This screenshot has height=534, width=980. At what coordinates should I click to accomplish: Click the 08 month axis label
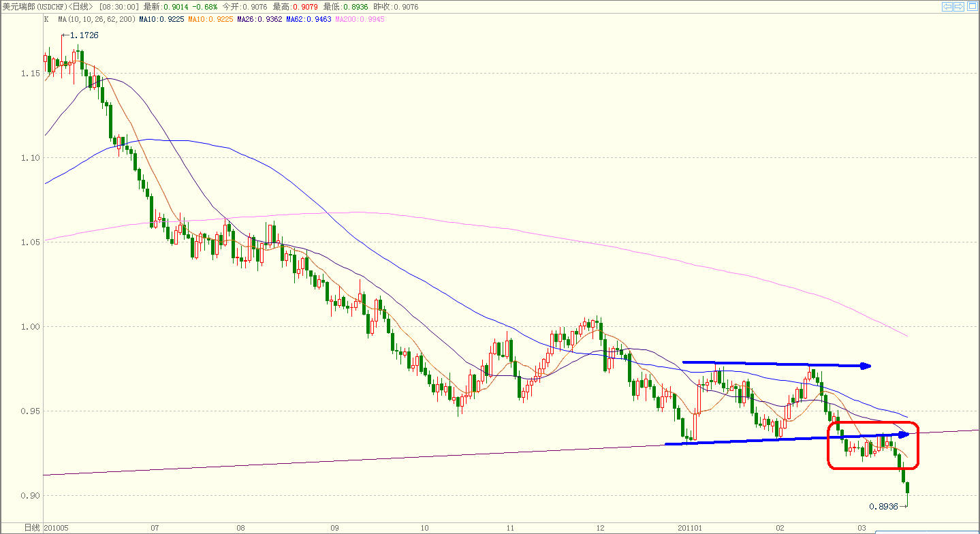(240, 528)
